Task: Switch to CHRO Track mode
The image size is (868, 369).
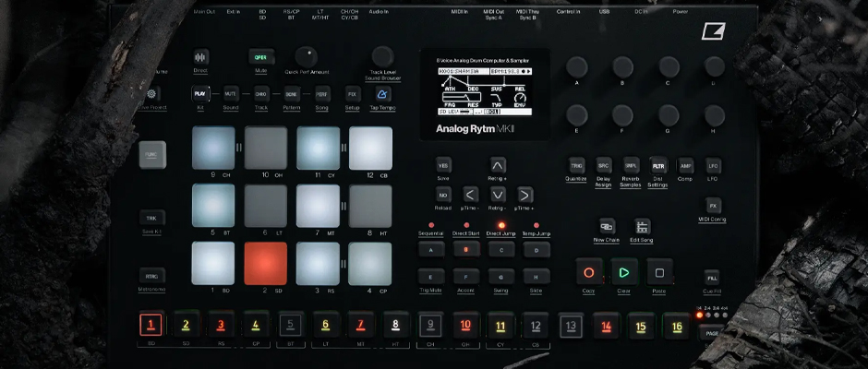Action: [261, 93]
